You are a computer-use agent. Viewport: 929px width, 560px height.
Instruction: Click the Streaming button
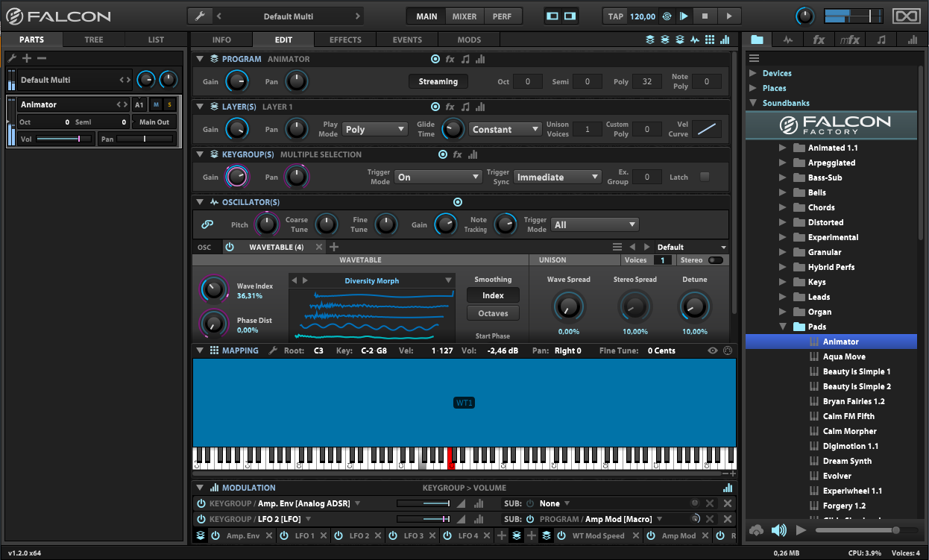438,81
